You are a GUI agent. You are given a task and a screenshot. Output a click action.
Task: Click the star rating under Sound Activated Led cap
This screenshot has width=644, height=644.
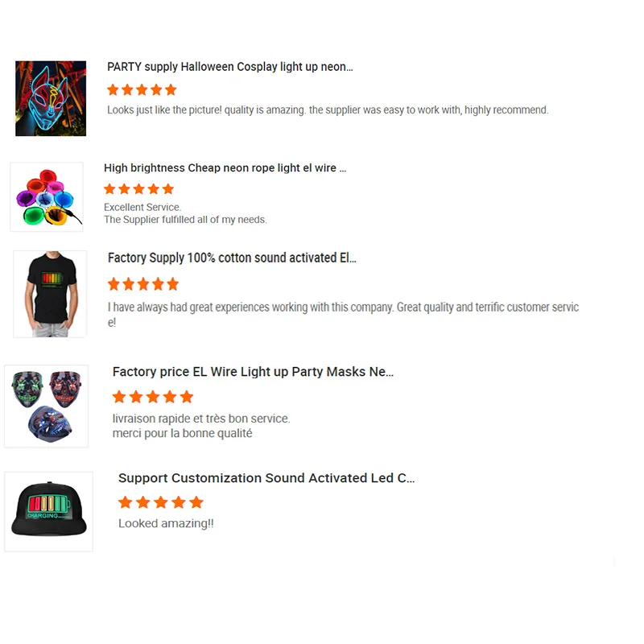[x=160, y=502]
